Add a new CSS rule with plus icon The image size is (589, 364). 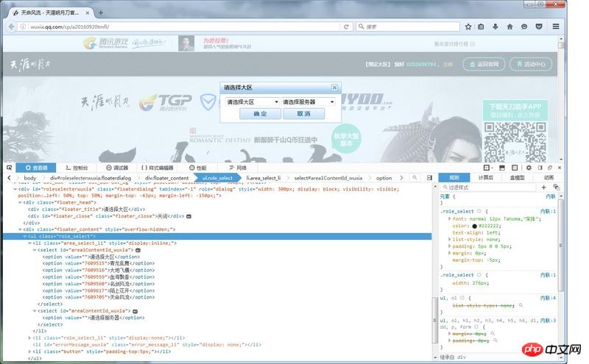543,187
